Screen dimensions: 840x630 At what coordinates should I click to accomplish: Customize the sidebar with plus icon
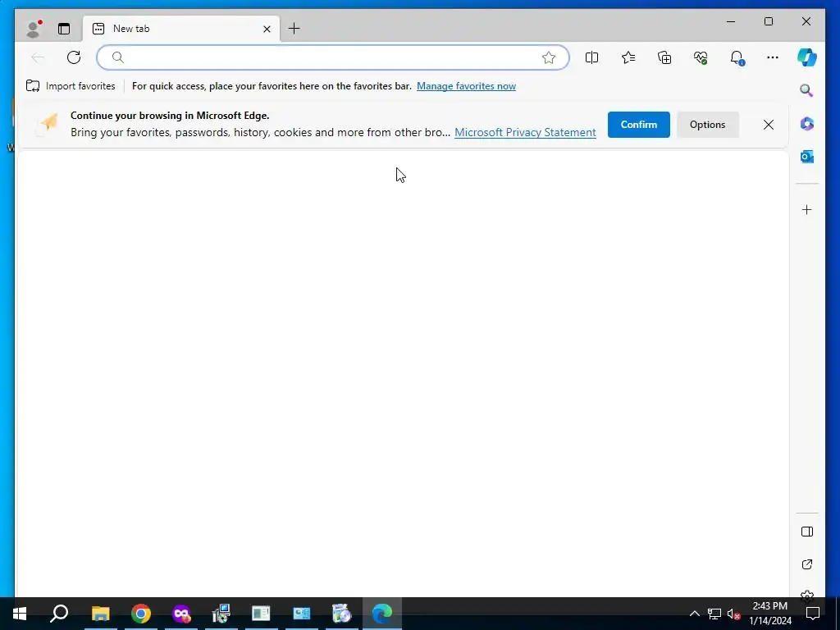tap(807, 209)
